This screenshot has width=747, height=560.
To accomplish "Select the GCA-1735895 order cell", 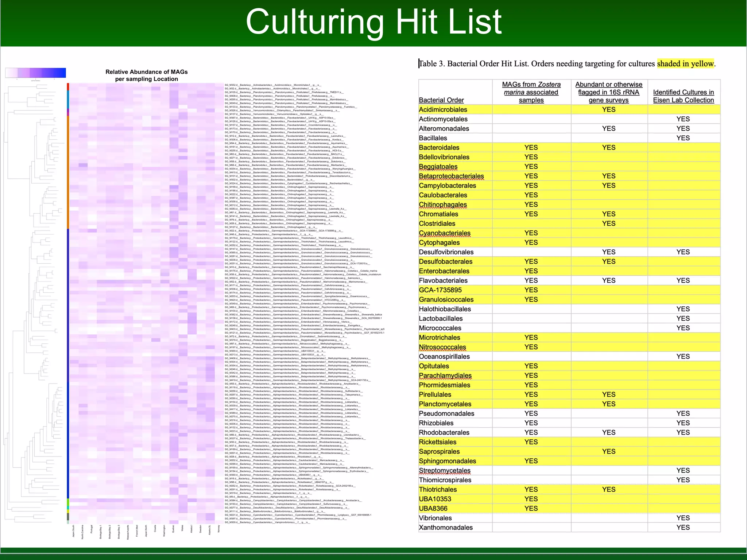I will click(440, 290).
